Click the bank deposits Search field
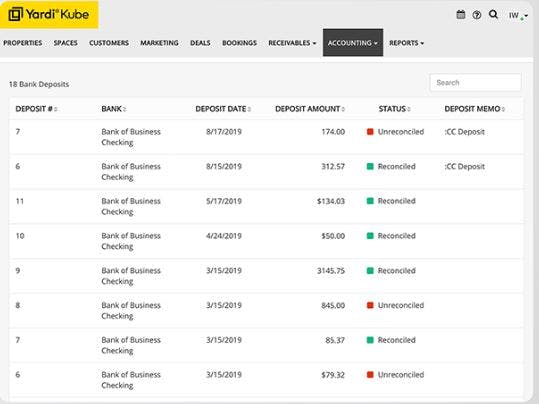The height and width of the screenshot is (404, 539). pyautogui.click(x=475, y=83)
